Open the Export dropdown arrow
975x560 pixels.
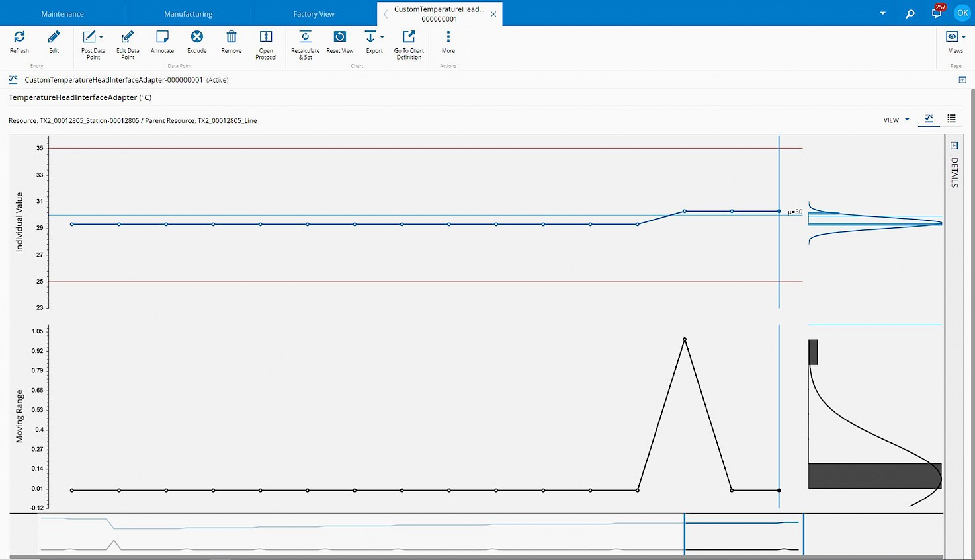[382, 38]
